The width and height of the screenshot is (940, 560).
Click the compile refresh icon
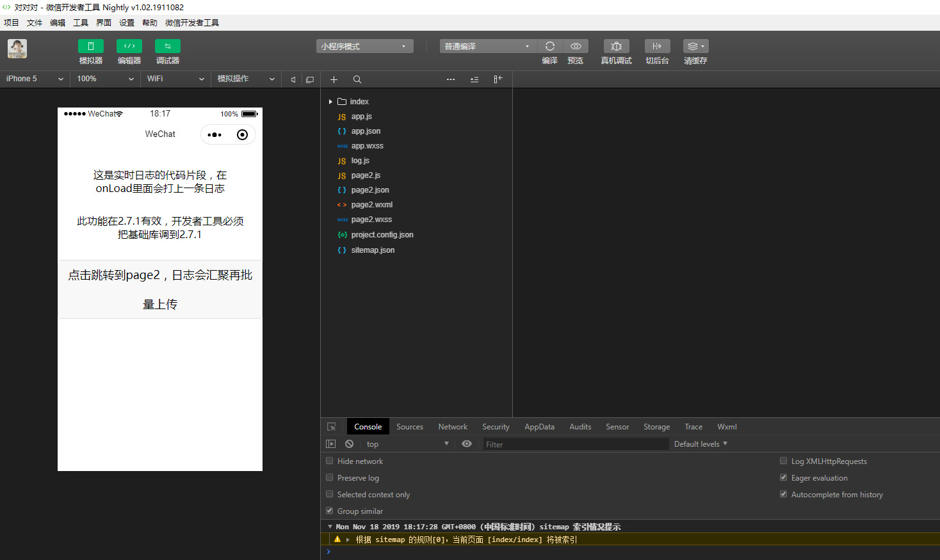point(549,46)
